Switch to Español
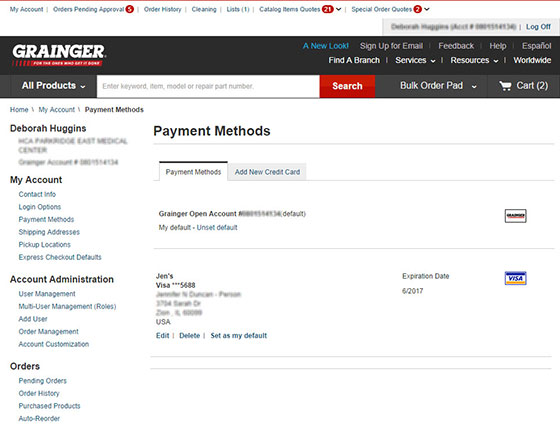The image size is (560, 429). pos(536,46)
